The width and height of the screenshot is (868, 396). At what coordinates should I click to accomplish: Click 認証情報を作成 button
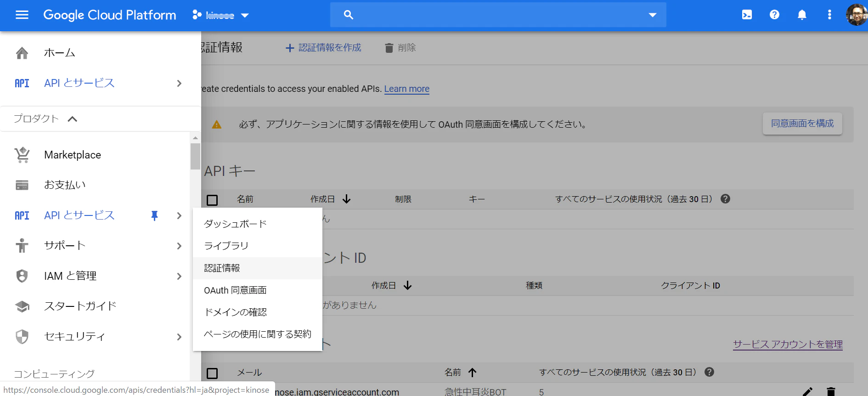(x=323, y=48)
